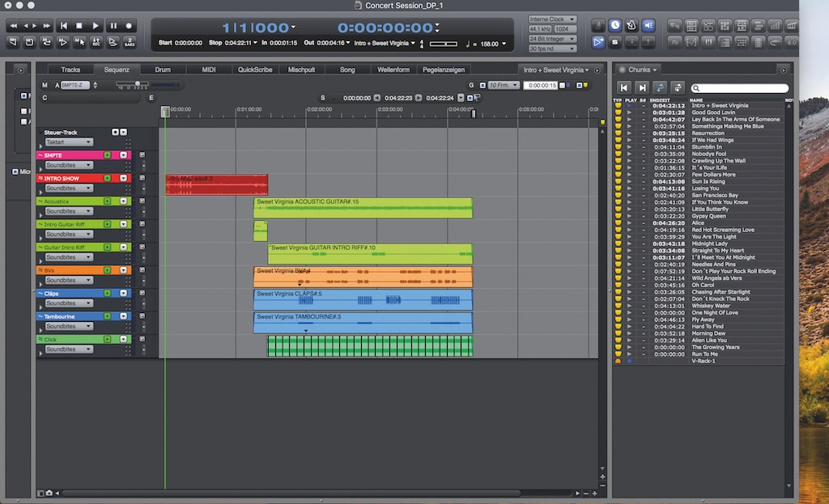The height and width of the screenshot is (504, 829).
Task: Toggle play-enable on Tambourine track
Action: tap(107, 317)
